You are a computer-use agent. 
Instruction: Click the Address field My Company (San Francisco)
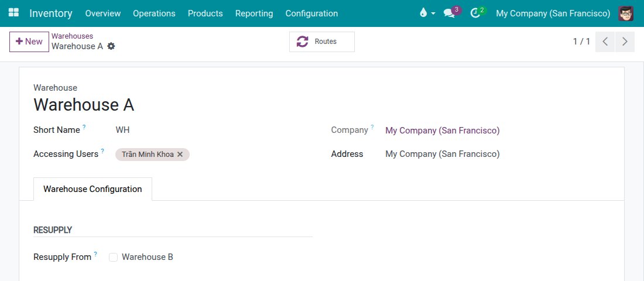443,154
